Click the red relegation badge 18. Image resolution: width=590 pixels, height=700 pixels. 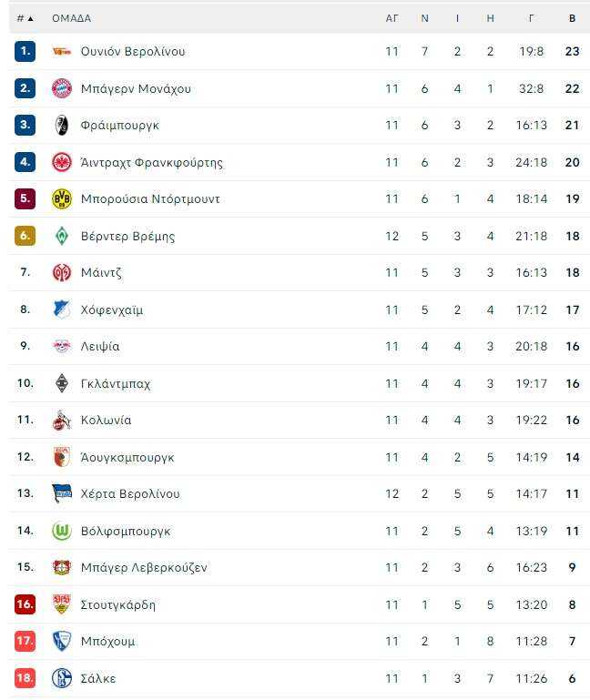tap(25, 678)
